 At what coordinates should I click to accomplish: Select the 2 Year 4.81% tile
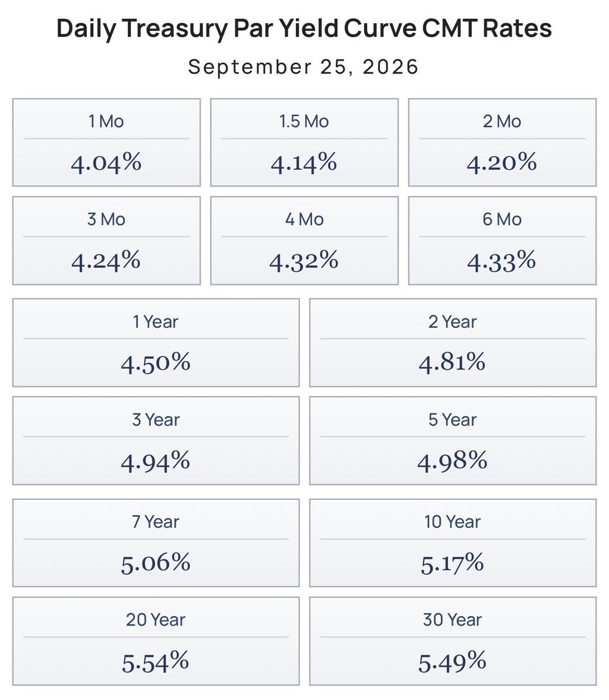tap(453, 342)
